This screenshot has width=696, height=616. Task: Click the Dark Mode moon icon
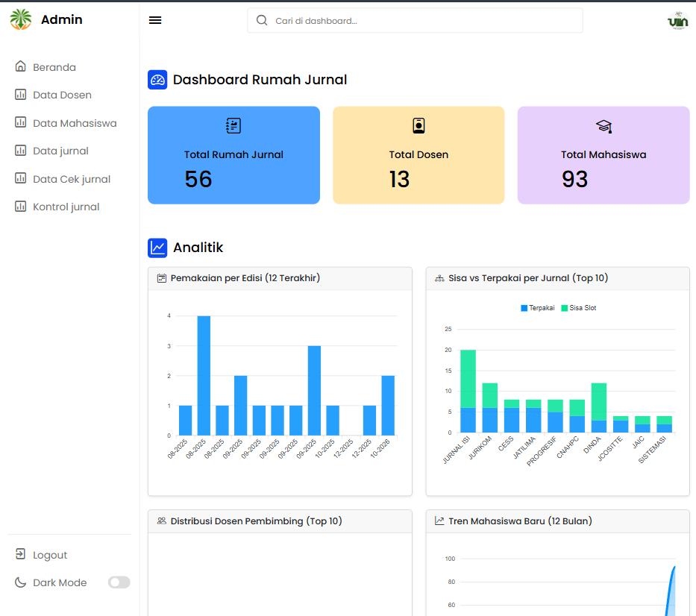20,582
